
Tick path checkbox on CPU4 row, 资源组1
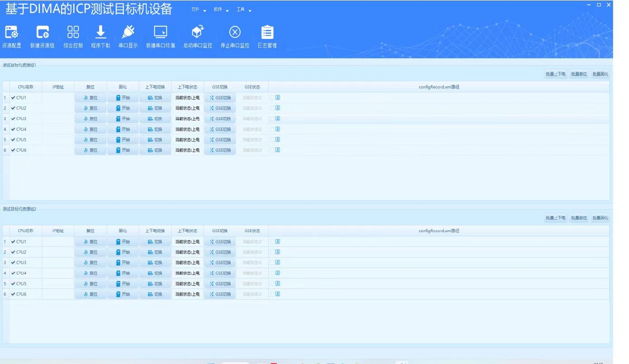[272, 129]
